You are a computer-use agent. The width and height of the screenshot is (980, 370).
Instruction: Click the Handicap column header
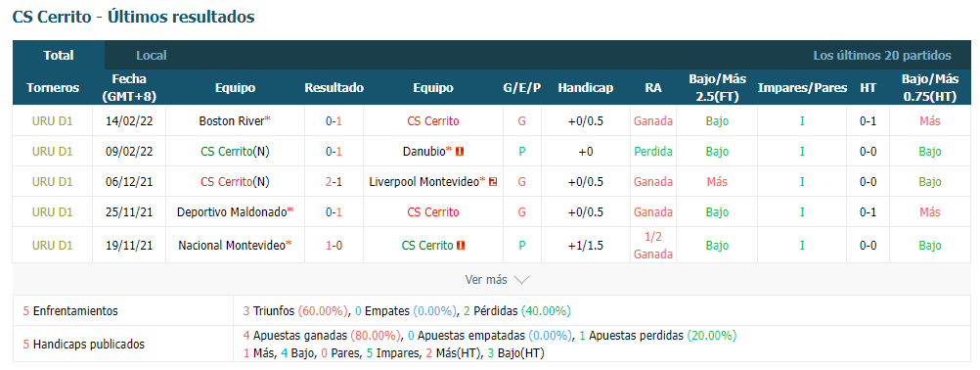point(585,88)
